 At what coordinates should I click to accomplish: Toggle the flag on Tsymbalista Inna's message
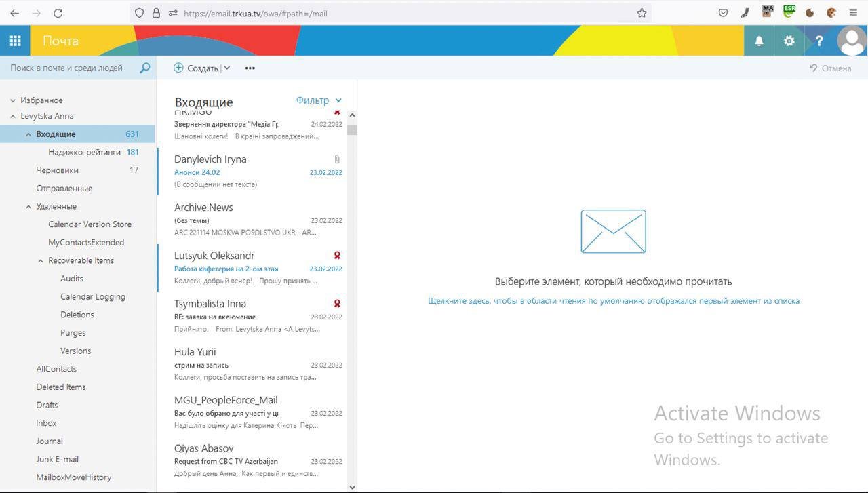click(337, 304)
